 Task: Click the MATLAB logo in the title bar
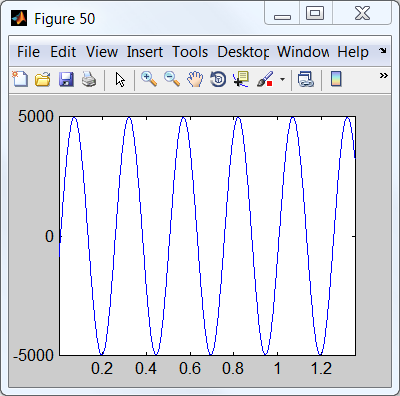[x=19, y=18]
